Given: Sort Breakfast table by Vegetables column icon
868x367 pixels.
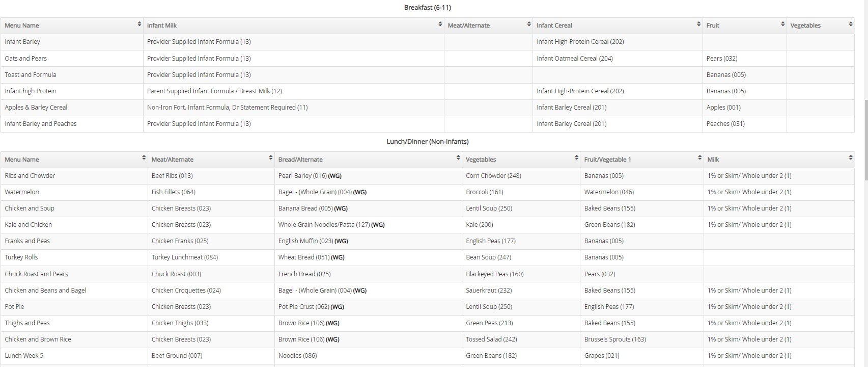Looking at the screenshot, I should [850, 24].
